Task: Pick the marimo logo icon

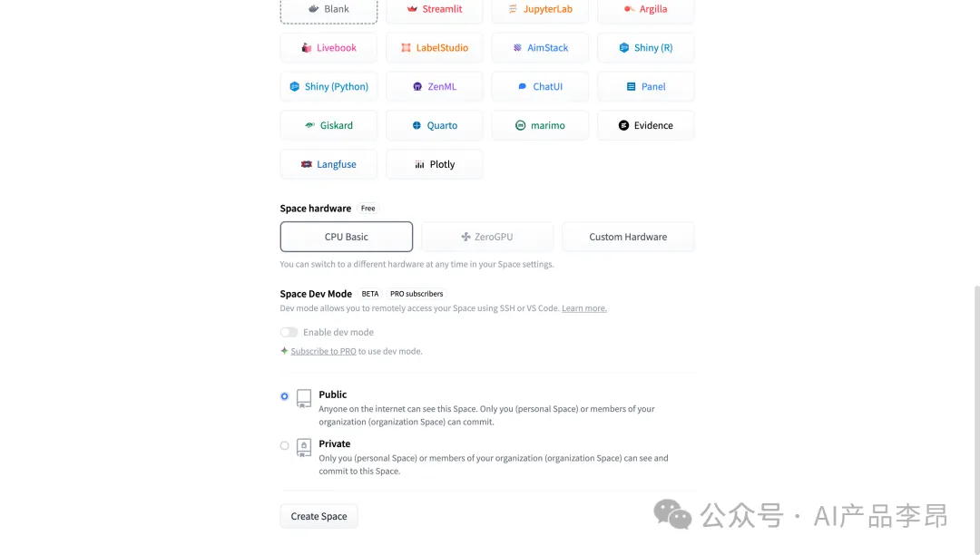Action: click(x=521, y=126)
